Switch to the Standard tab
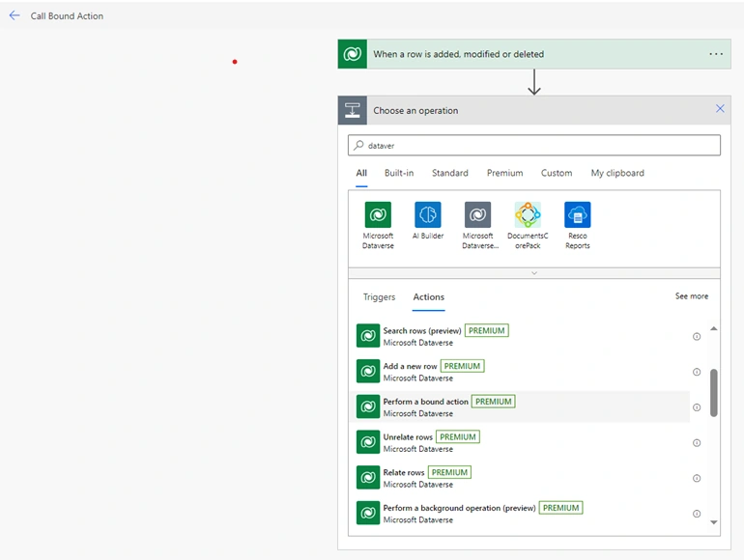Image resolution: width=744 pixels, height=560 pixels. click(450, 173)
